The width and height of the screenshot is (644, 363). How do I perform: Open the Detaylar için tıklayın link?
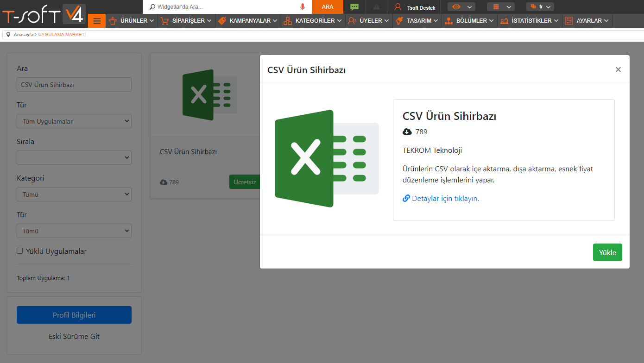tap(445, 199)
